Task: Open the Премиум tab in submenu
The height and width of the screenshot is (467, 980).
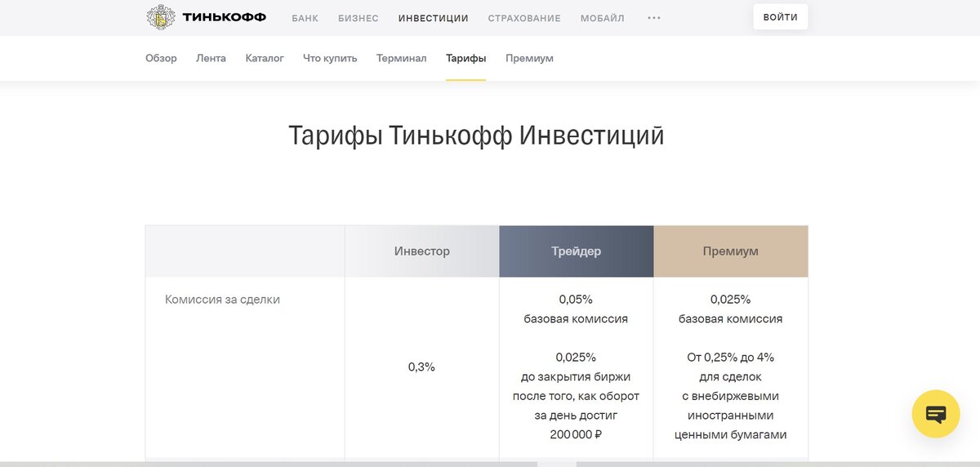Action: coord(529,58)
